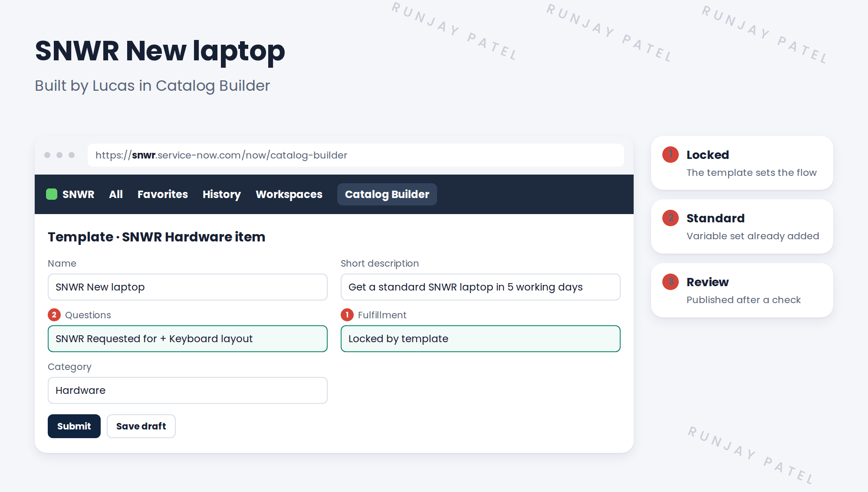Click the Name field with SNWR New laptop
This screenshot has width=868, height=492.
point(187,287)
